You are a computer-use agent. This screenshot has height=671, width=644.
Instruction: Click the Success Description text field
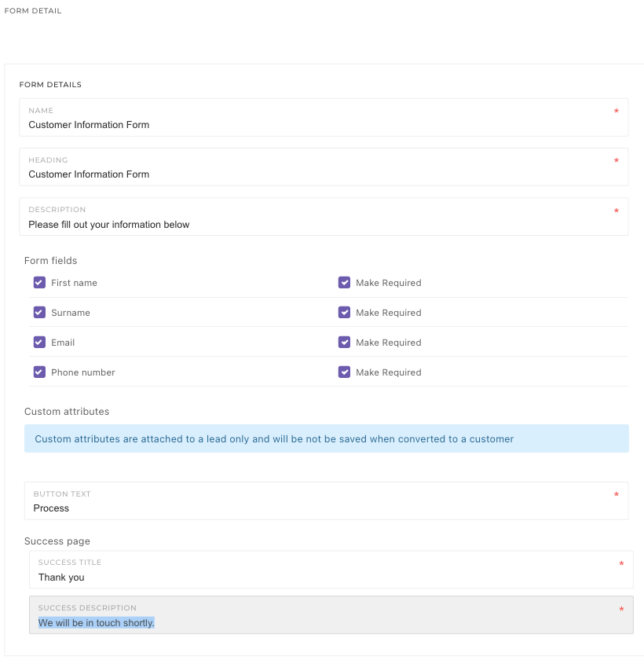pos(314,622)
